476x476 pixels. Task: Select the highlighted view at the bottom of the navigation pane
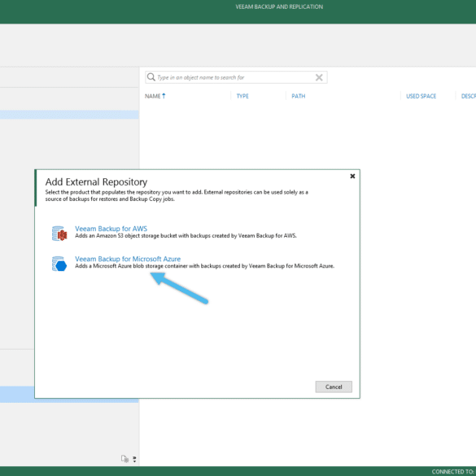17,395
